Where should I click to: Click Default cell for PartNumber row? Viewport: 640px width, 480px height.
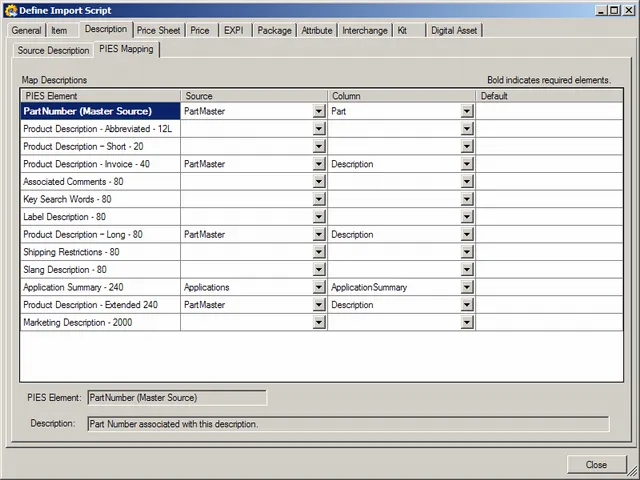[x=548, y=112]
